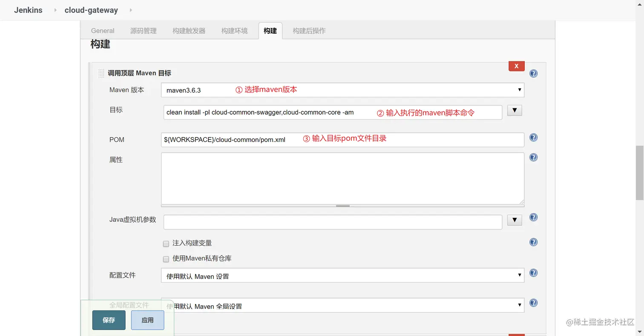Select the 构建 tab
Screen dimensions: 644x336
pos(270,31)
